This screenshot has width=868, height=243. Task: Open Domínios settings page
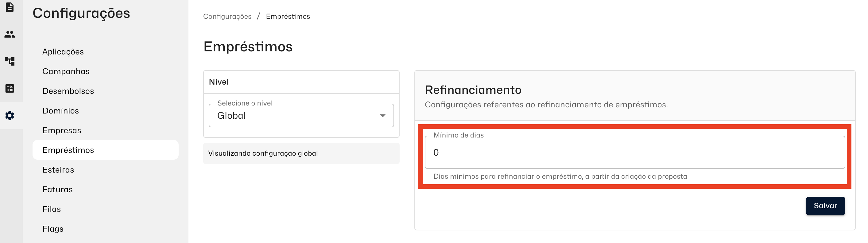pos(61,111)
